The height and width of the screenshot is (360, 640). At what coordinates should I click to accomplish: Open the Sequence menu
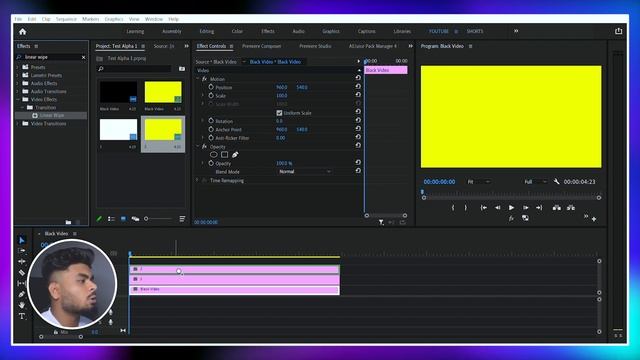pyautogui.click(x=66, y=19)
